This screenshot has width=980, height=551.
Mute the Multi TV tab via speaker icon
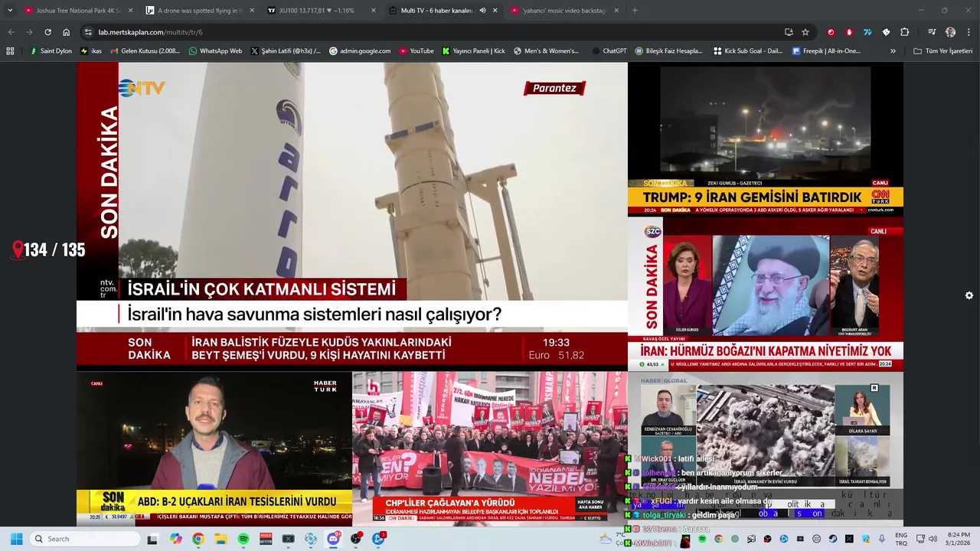482,11
